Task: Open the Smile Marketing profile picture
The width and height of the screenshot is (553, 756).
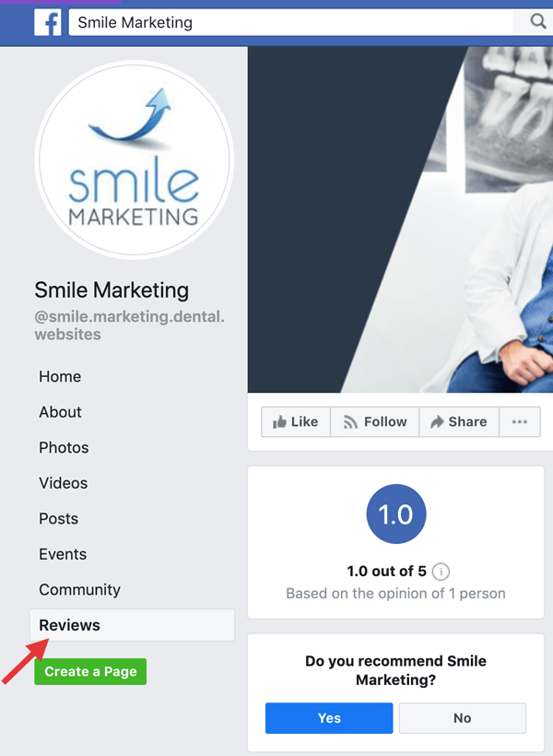Action: click(x=134, y=159)
